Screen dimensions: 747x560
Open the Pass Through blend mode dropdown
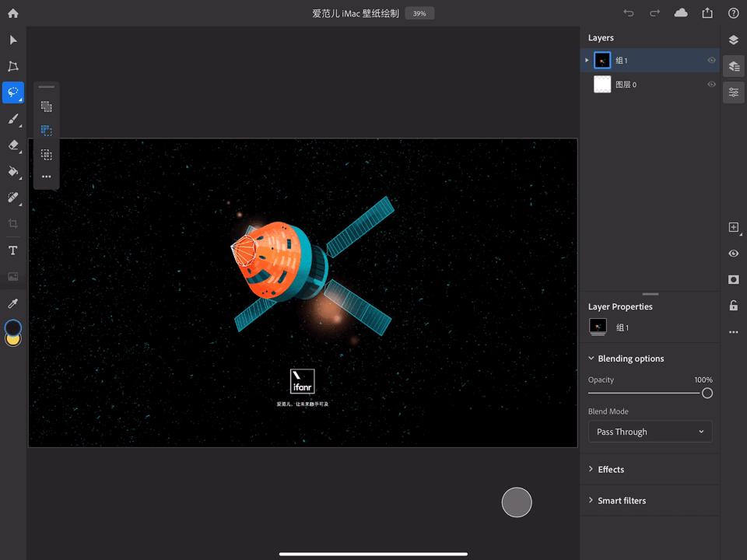click(651, 431)
